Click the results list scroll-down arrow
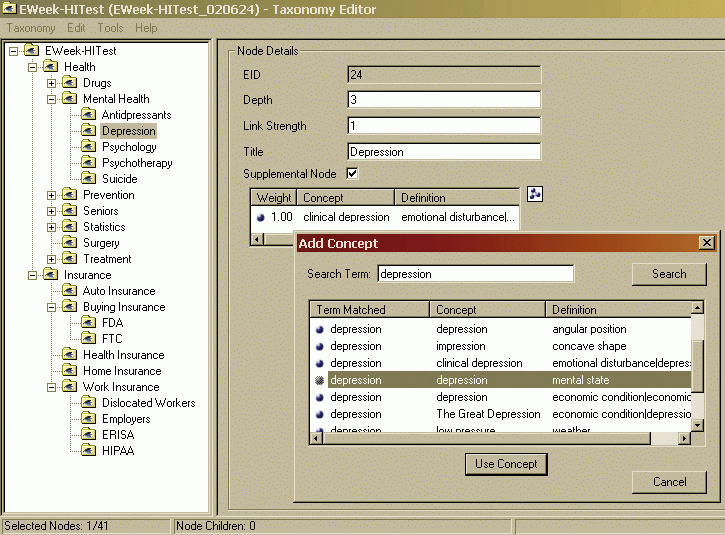The width and height of the screenshot is (725, 535). (x=697, y=425)
